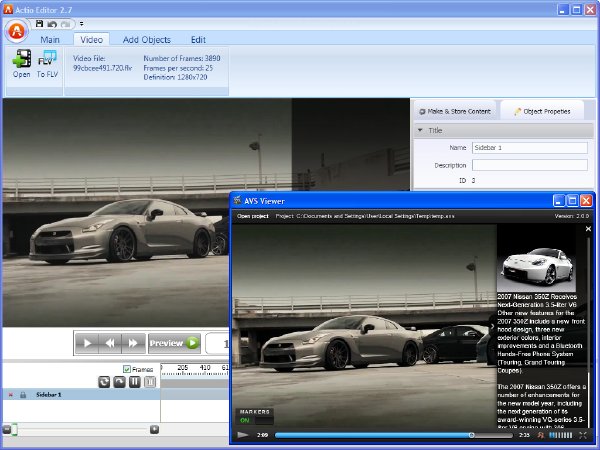The image size is (600, 450).
Task: Open the Actio round application menu button
Action: pyautogui.click(x=17, y=31)
